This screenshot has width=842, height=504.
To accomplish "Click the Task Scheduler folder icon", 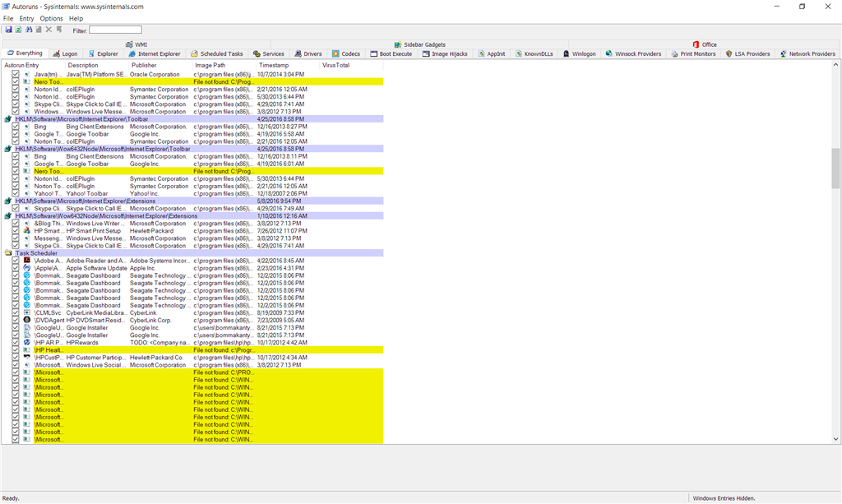I will tap(8, 252).
